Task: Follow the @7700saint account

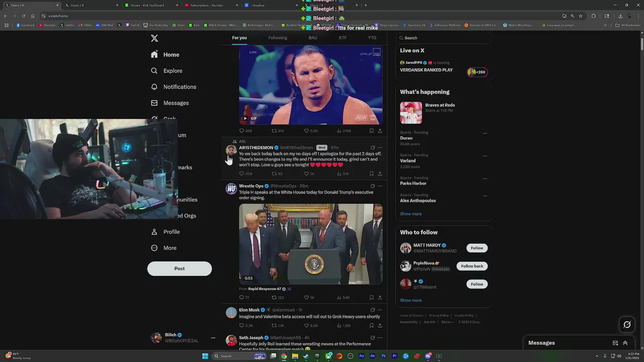Action: pos(477,284)
